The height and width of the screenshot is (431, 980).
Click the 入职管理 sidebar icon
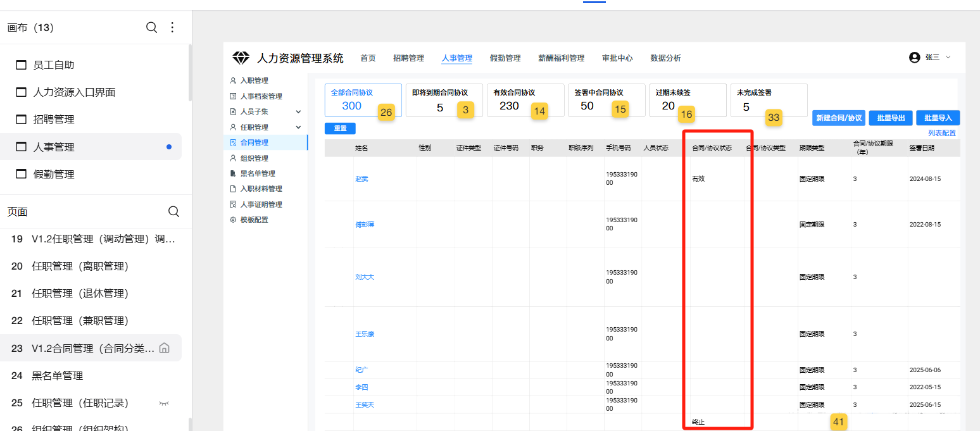tap(233, 80)
